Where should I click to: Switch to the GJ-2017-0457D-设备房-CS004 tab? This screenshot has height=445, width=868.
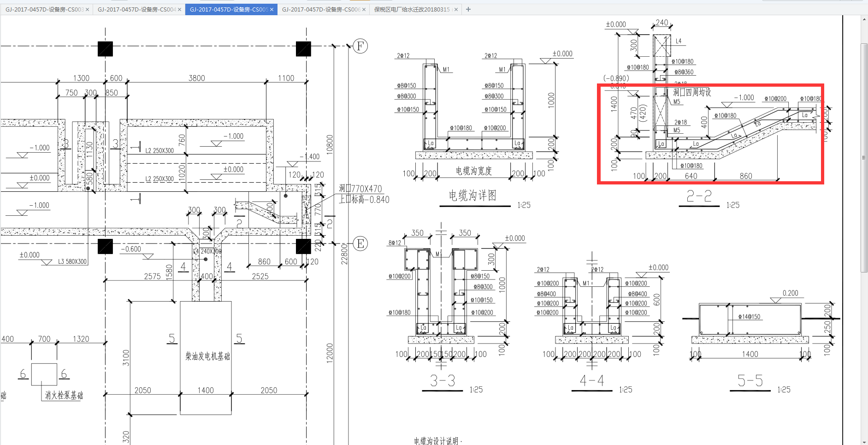click(x=137, y=9)
